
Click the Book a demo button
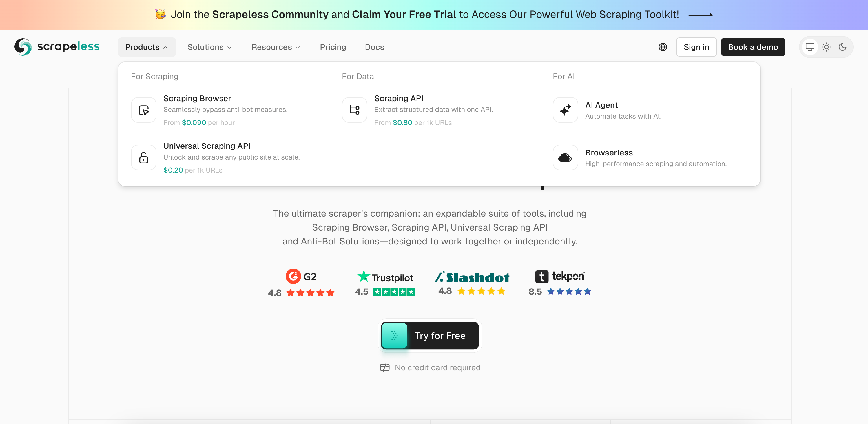(x=753, y=47)
